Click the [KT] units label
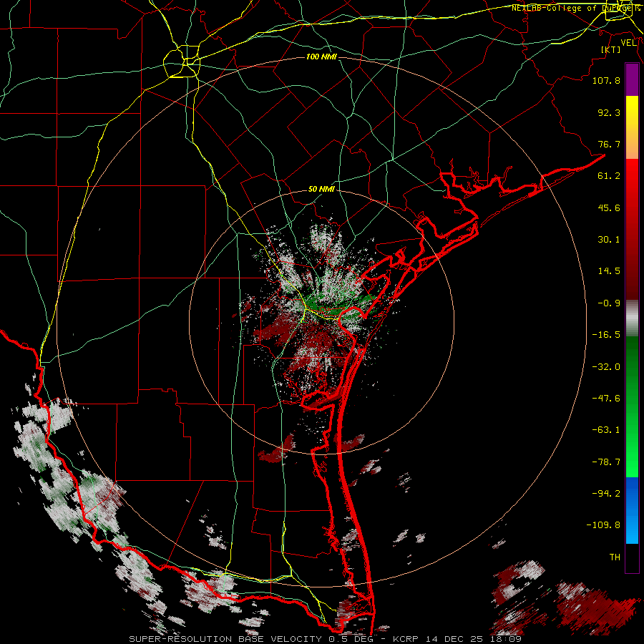The image size is (644, 644). click(x=611, y=49)
